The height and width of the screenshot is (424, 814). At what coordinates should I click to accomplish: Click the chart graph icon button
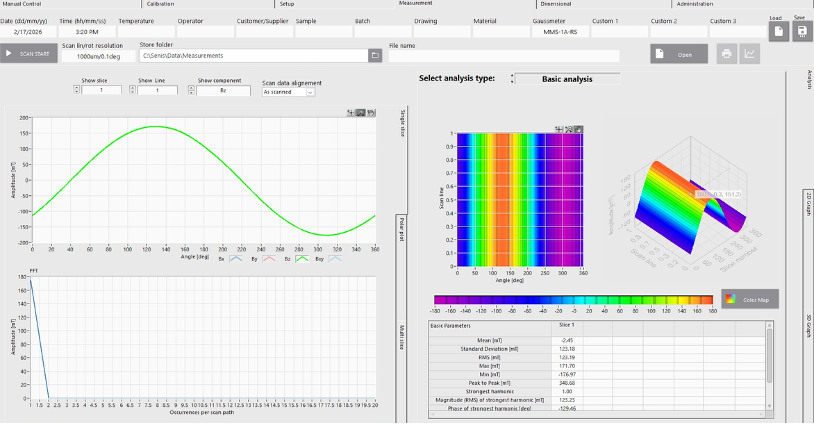pos(750,53)
